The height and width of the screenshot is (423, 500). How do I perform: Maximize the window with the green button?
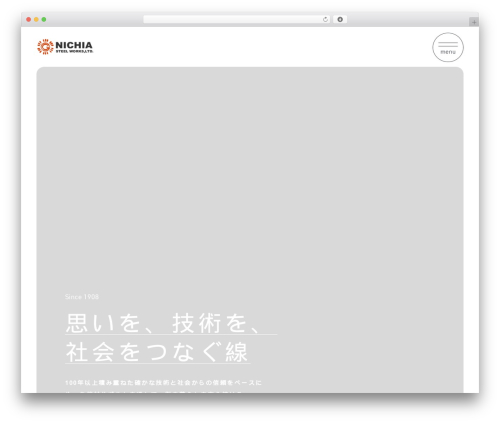coord(44,19)
